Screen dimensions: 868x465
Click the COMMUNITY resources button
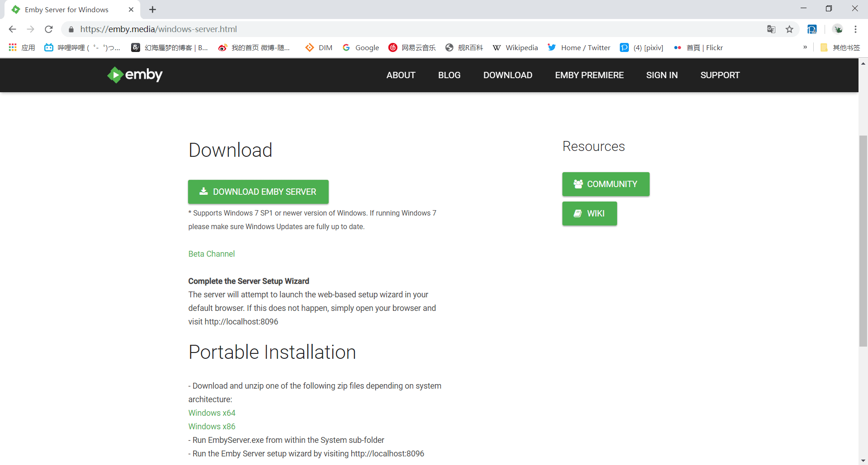(x=606, y=184)
